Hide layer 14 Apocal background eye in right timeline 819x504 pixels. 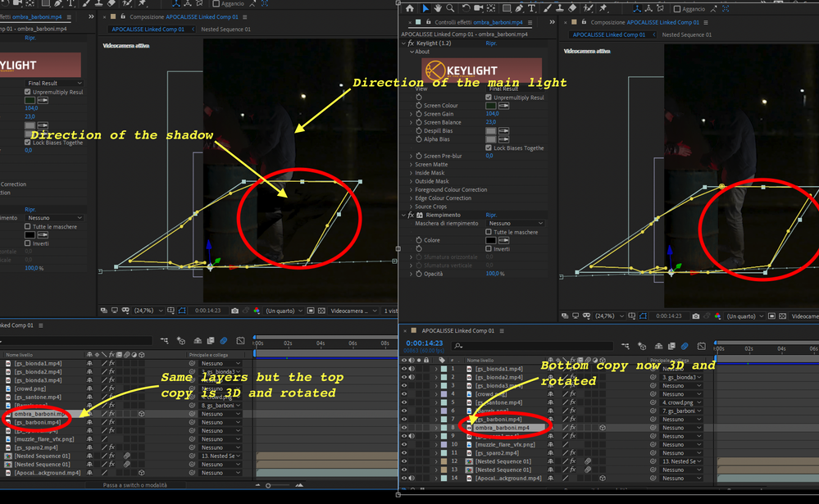403,479
